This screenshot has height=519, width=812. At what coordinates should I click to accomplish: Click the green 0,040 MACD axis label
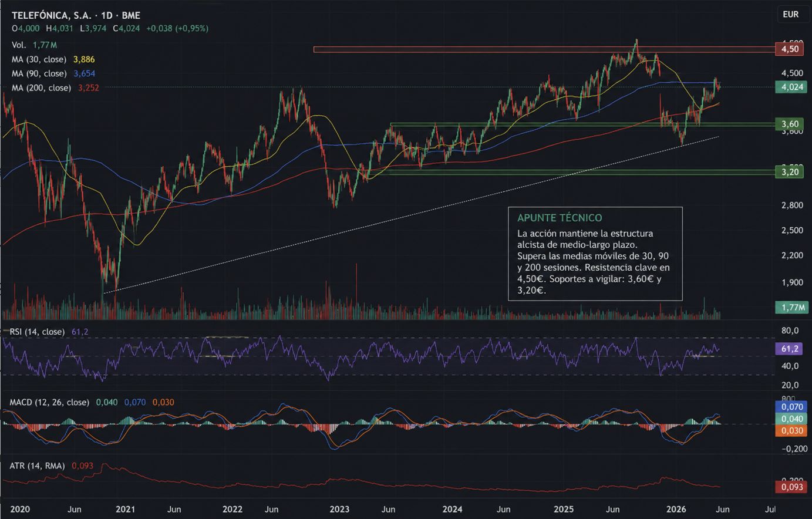click(791, 419)
